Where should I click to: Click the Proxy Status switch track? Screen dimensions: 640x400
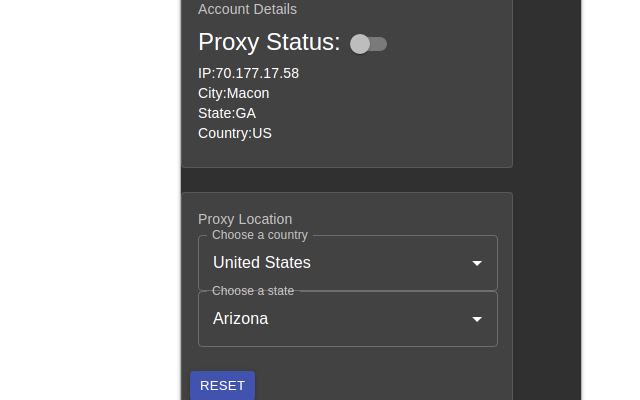(380, 43)
